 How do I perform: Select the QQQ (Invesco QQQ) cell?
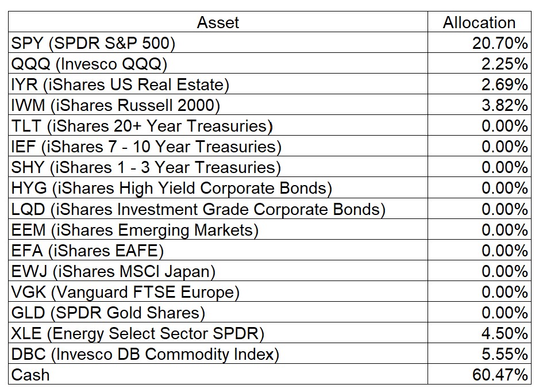89,64
